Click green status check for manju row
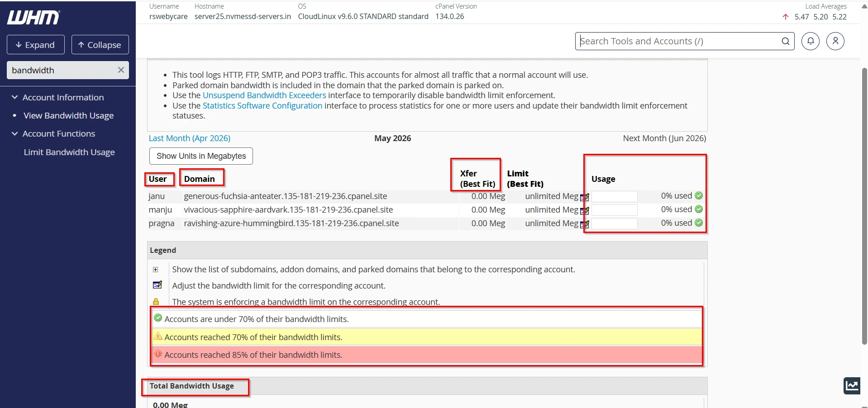The image size is (868, 408). tap(699, 209)
